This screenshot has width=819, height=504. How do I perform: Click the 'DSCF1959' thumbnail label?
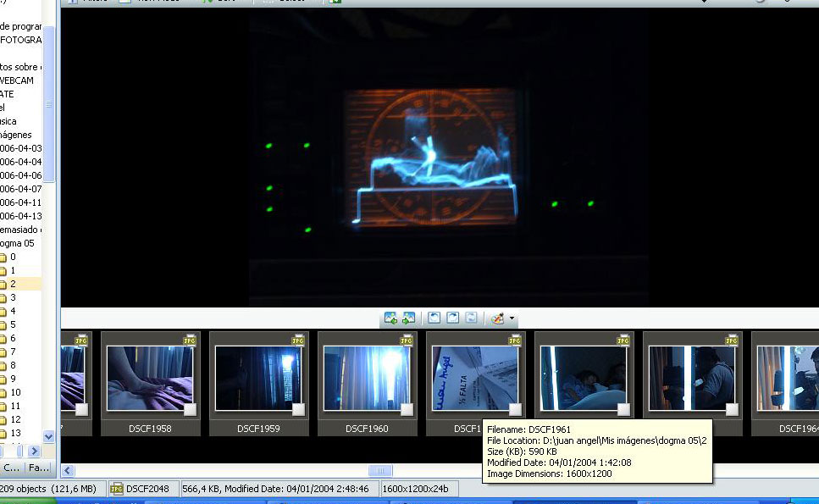(x=258, y=429)
